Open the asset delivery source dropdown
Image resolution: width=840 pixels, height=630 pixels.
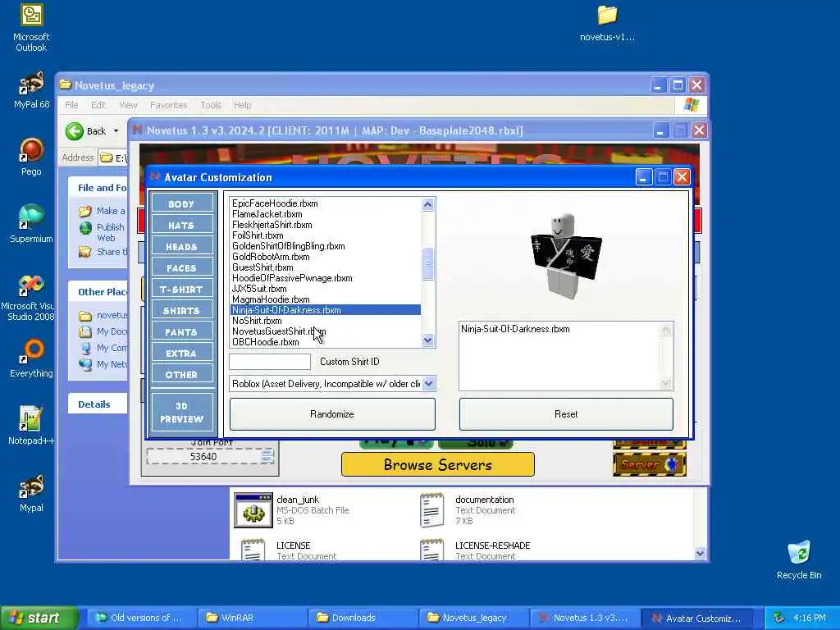[428, 384]
